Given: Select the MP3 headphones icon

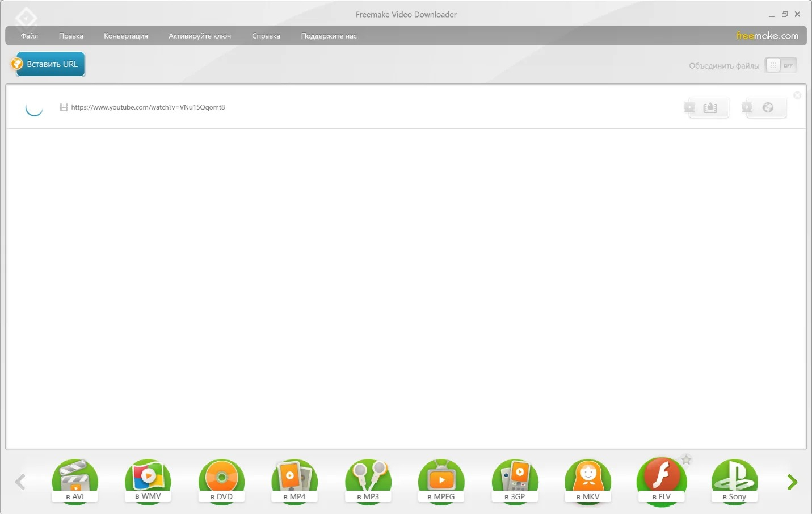Looking at the screenshot, I should [x=368, y=482].
